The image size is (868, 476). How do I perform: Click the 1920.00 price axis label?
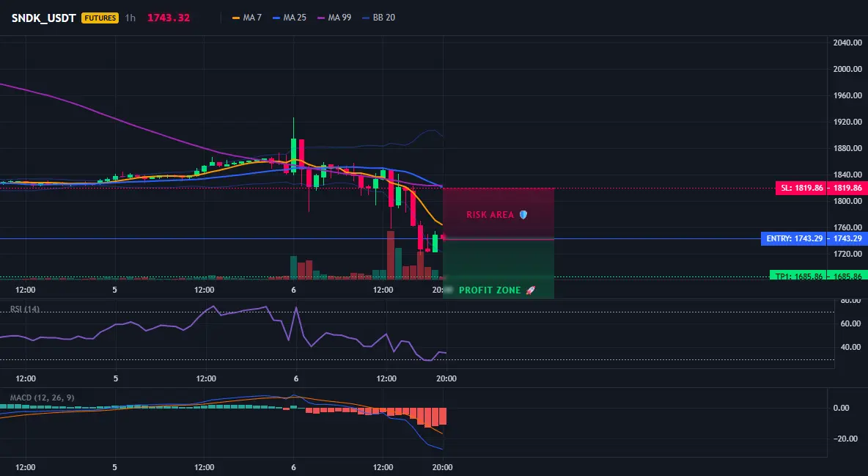click(847, 122)
